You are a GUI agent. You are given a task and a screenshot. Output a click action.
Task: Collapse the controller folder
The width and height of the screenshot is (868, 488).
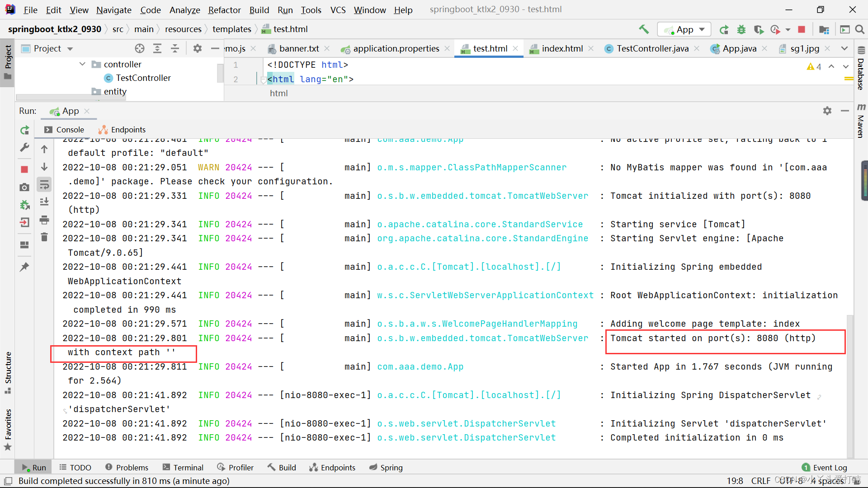(x=82, y=64)
